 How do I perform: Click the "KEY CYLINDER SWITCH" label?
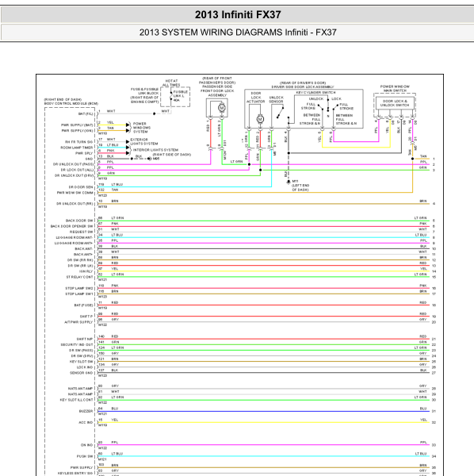point(315,92)
